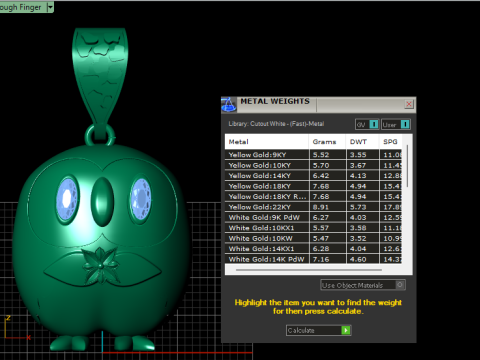Sort by the Grams column header
The image size is (480, 360).
(327, 142)
